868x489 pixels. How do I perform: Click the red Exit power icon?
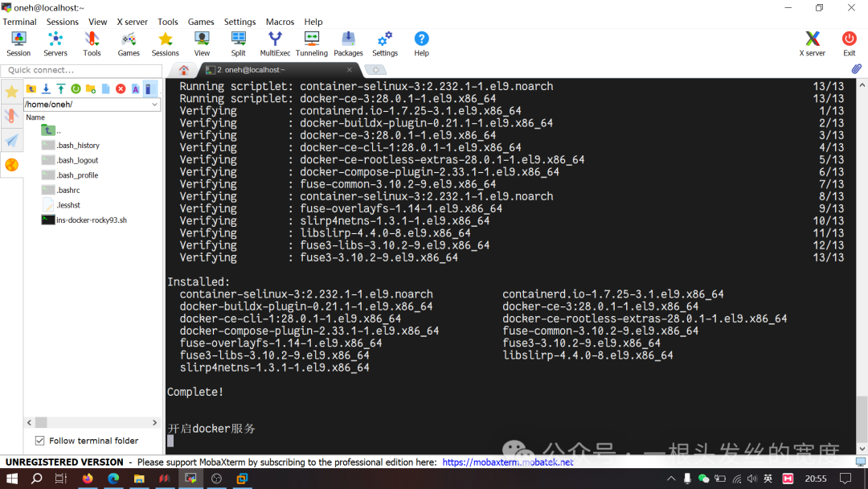[850, 43]
